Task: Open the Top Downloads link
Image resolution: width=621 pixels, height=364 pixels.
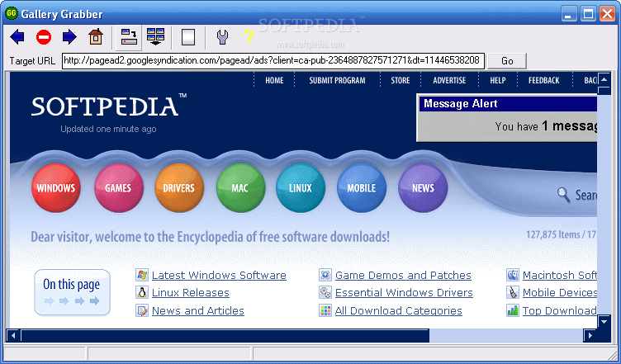Action: click(x=560, y=311)
